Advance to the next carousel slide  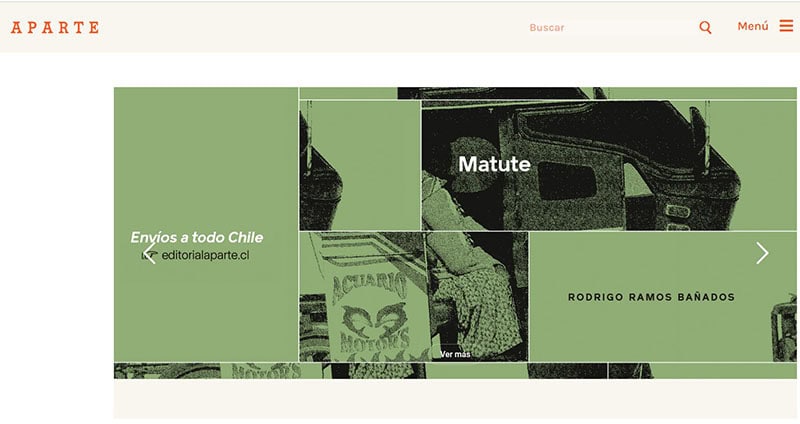click(x=762, y=253)
